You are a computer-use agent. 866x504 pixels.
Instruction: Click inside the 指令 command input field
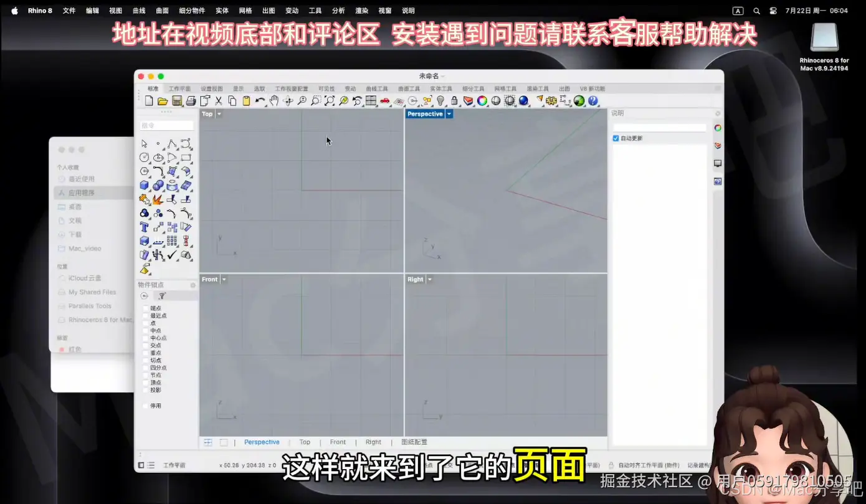point(166,124)
